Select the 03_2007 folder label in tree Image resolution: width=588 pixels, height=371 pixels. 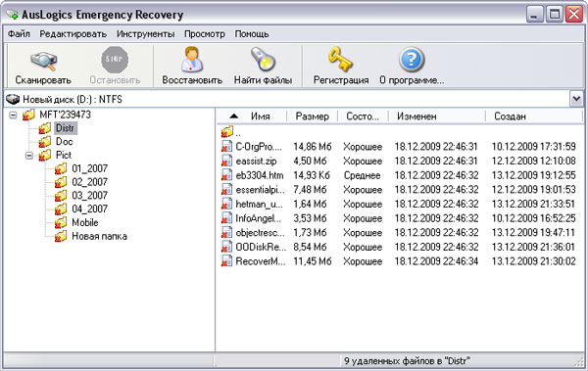89,196
